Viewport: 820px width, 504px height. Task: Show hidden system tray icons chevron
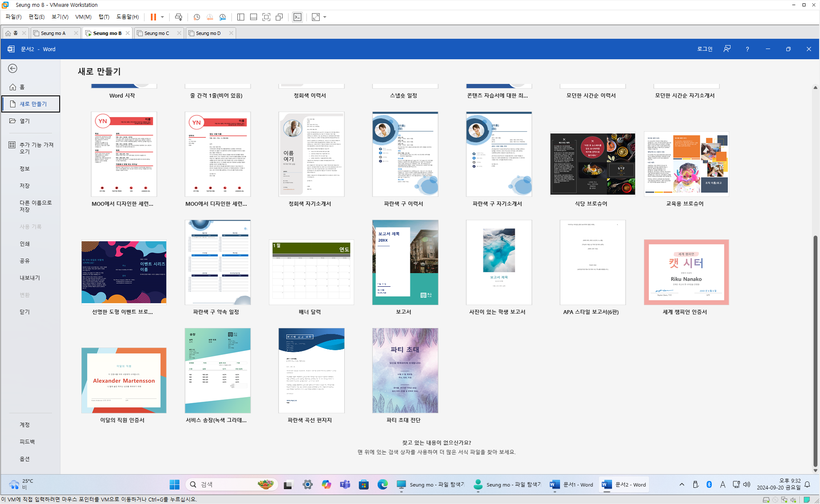(x=681, y=484)
